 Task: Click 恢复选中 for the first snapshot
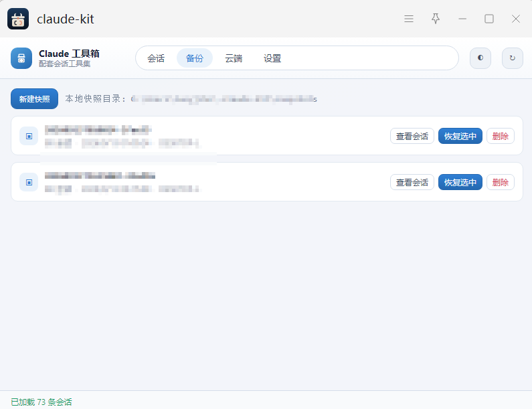pos(460,136)
